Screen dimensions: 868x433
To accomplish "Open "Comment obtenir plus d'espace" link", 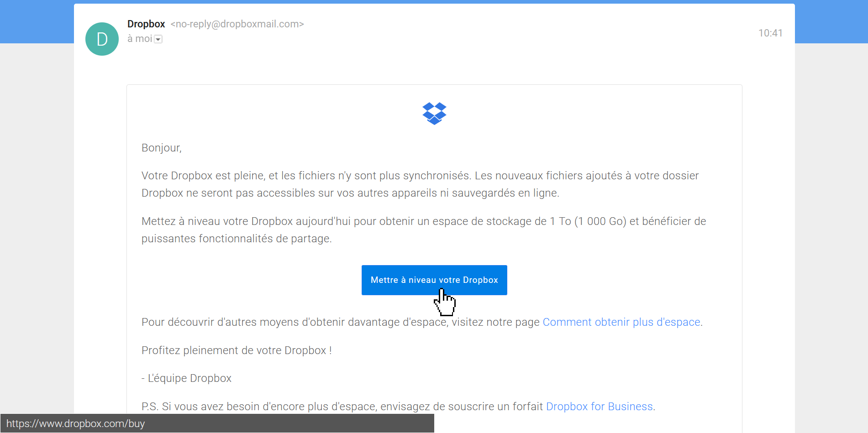I will tap(621, 322).
